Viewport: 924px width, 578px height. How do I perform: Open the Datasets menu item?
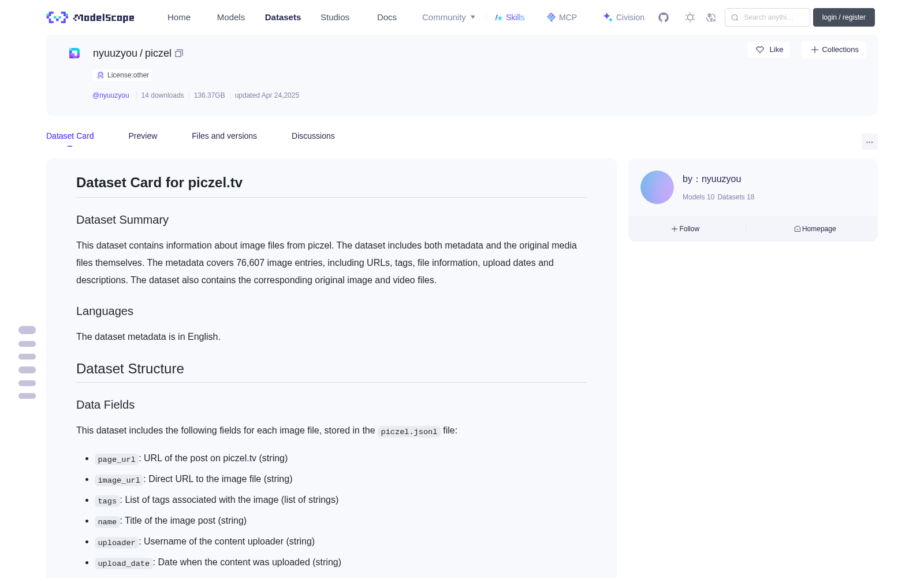coord(283,17)
